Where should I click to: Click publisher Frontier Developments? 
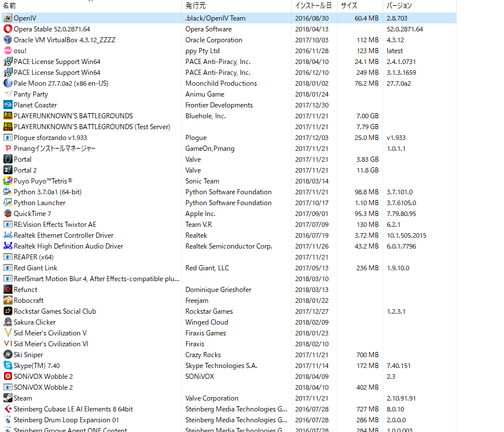219,105
